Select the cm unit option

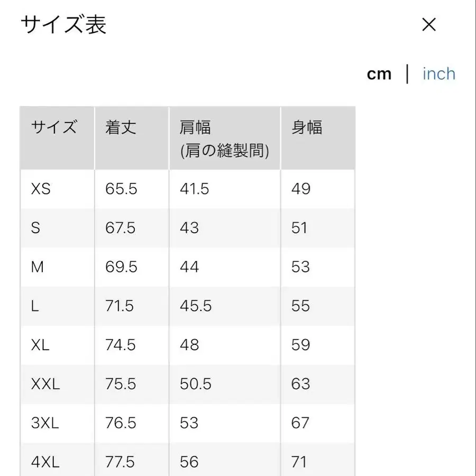(x=379, y=74)
